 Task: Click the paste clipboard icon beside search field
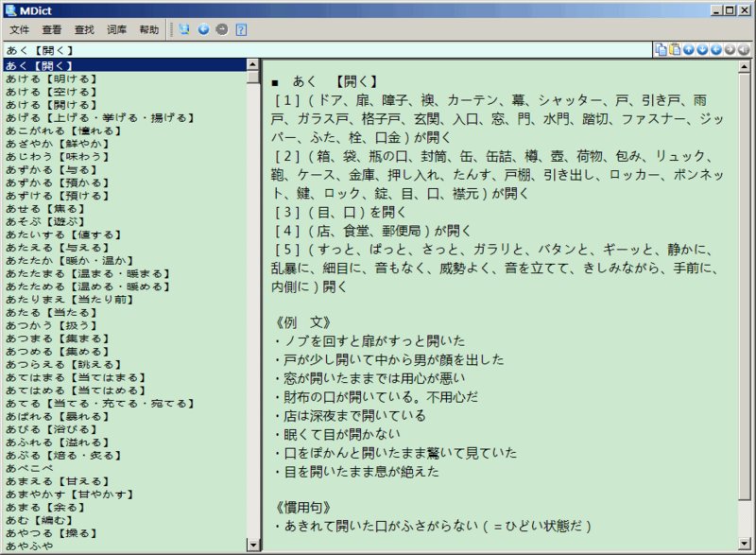click(x=675, y=49)
